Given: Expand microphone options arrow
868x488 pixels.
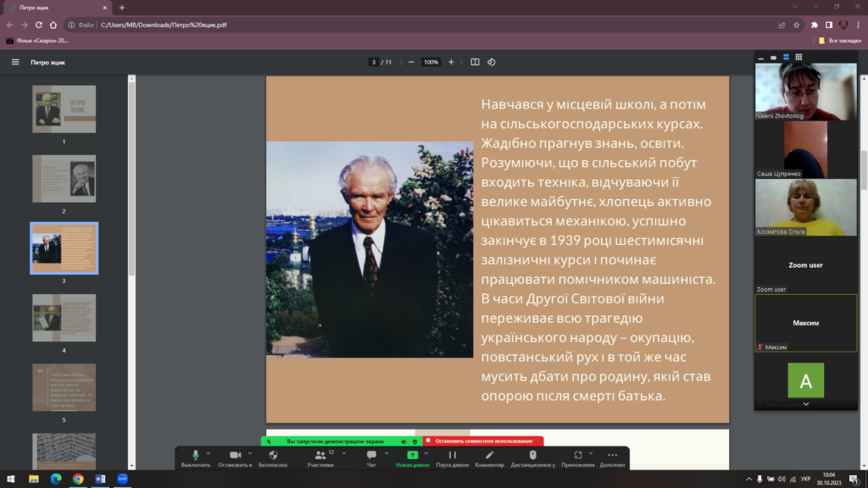Looking at the screenshot, I should pos(209,452).
